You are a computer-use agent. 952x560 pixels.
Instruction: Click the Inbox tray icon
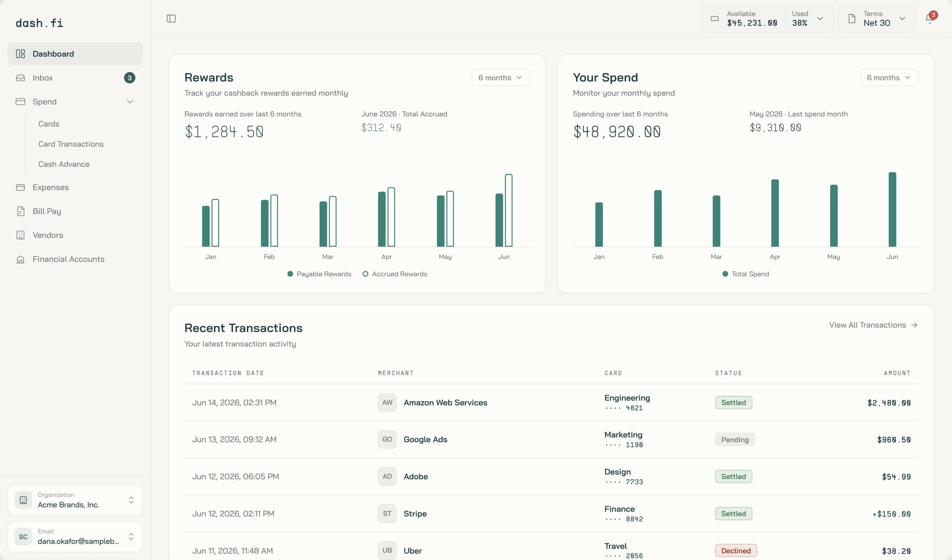coord(21,78)
